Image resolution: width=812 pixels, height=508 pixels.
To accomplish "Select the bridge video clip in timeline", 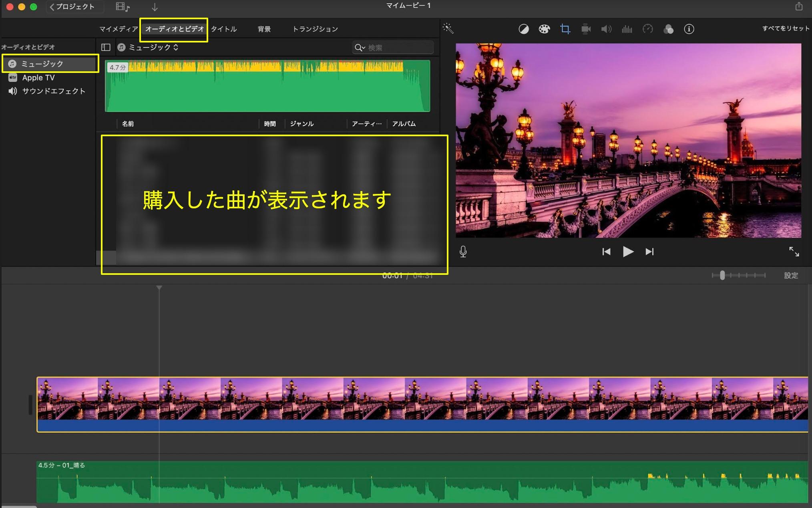I will [422, 404].
